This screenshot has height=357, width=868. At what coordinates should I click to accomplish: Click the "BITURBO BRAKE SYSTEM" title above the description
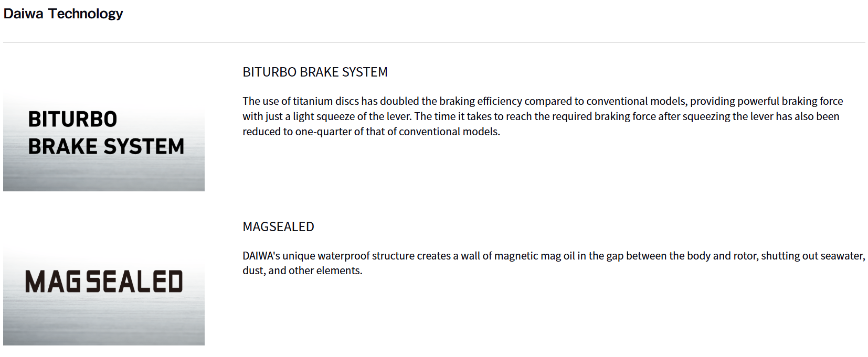[x=315, y=72]
